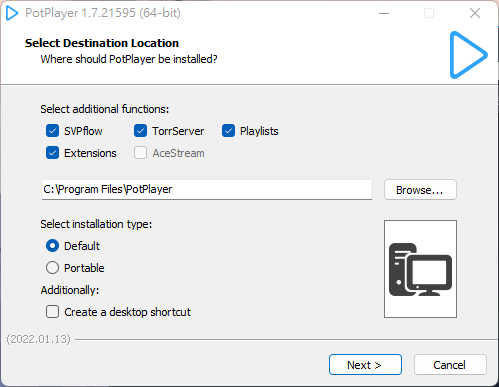Disable the Playlists option

tap(228, 131)
